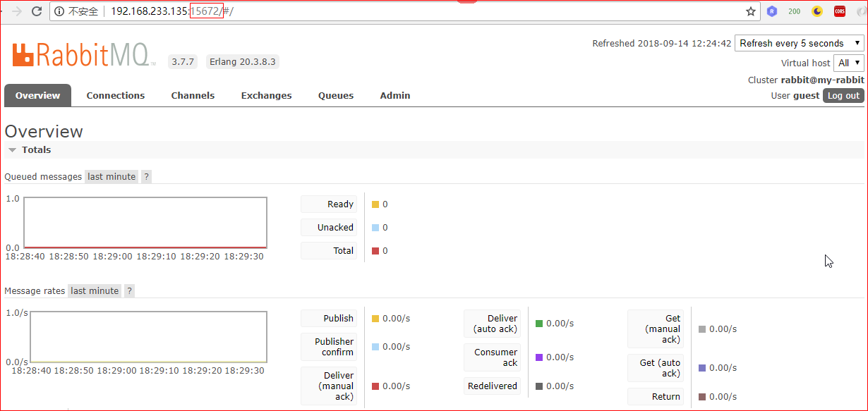Reload the page with refresh icon

pos(37,11)
